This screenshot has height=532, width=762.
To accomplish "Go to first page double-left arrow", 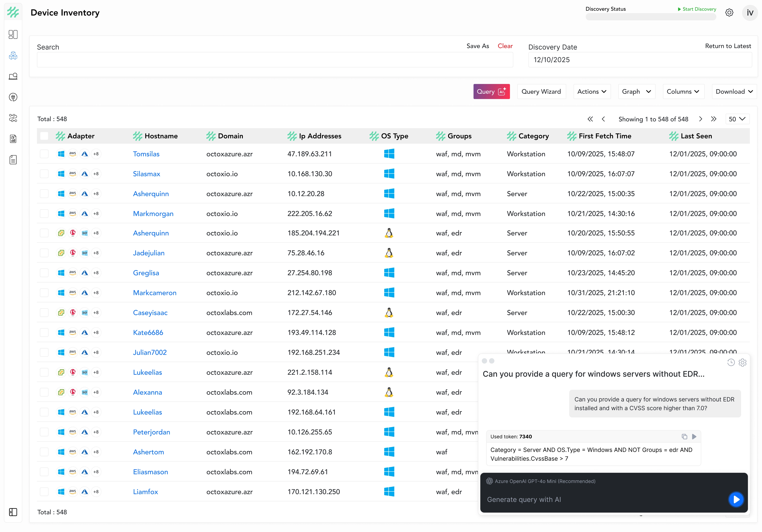I will 590,119.
